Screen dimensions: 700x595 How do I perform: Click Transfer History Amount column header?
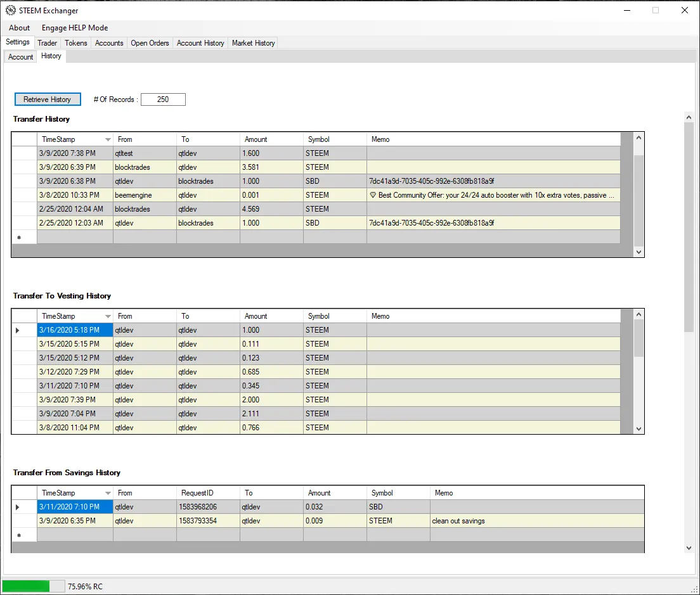(x=271, y=139)
